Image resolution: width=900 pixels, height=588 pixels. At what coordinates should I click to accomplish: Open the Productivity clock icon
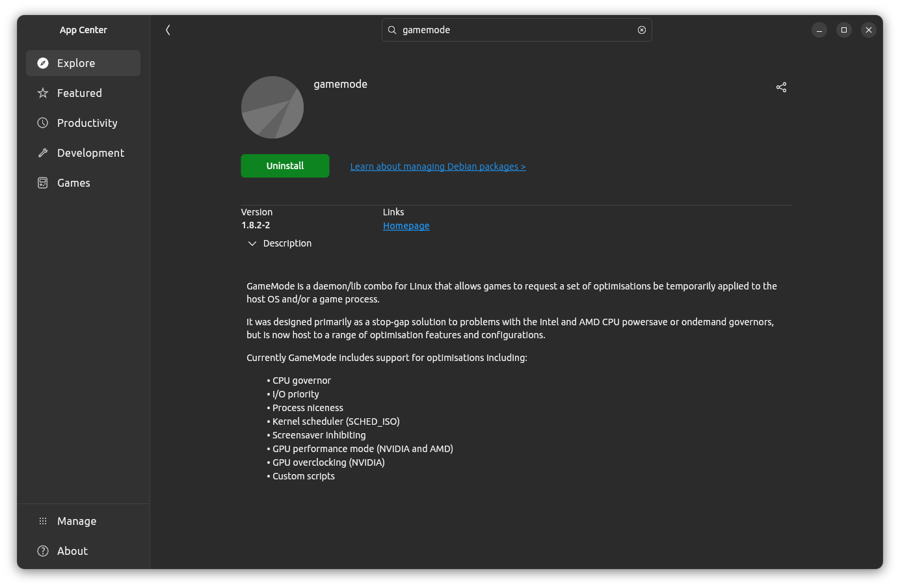pyautogui.click(x=42, y=122)
